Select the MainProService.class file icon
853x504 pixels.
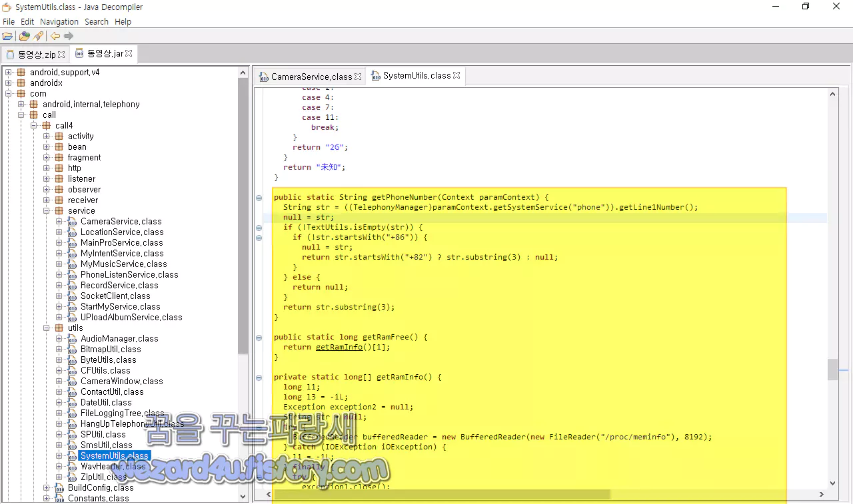[x=72, y=242]
